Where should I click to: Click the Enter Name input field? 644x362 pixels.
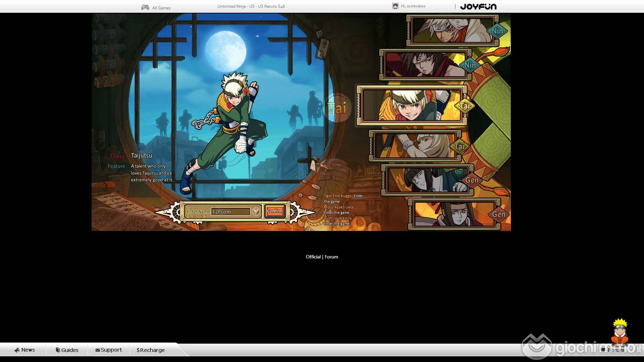pos(230,212)
